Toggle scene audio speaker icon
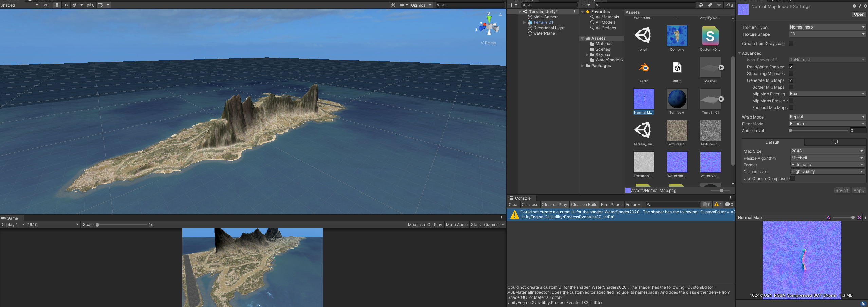 pos(66,5)
